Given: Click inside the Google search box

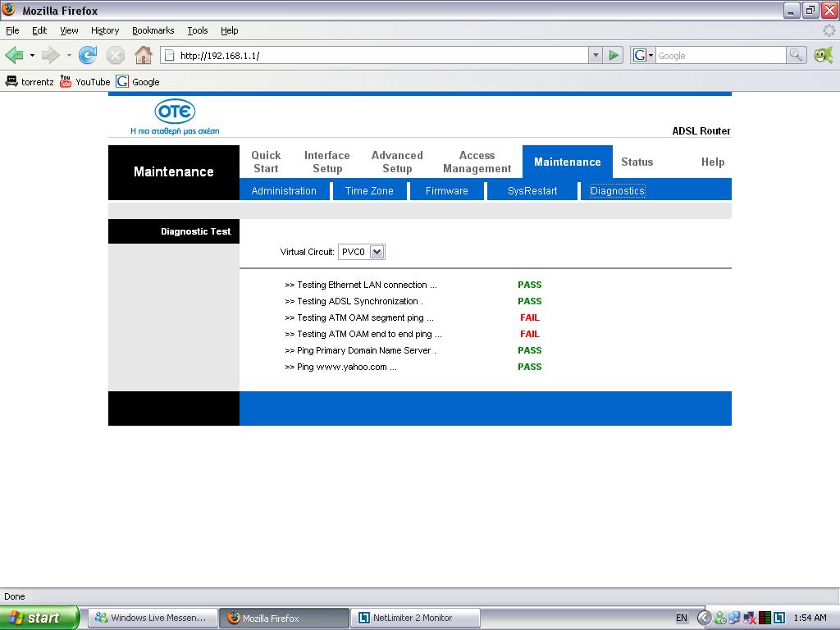Looking at the screenshot, I should point(720,55).
